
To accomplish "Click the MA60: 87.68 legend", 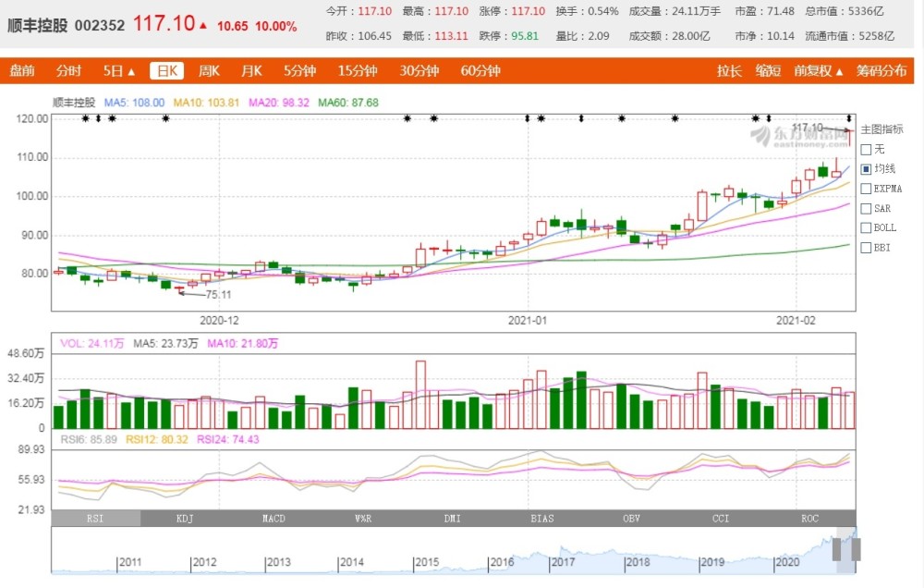I will (x=348, y=103).
